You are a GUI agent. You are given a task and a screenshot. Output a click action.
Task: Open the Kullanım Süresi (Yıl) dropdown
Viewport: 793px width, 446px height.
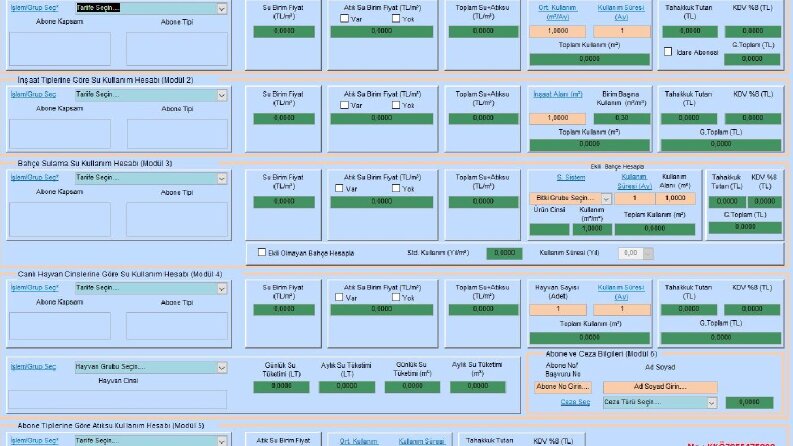(x=648, y=253)
